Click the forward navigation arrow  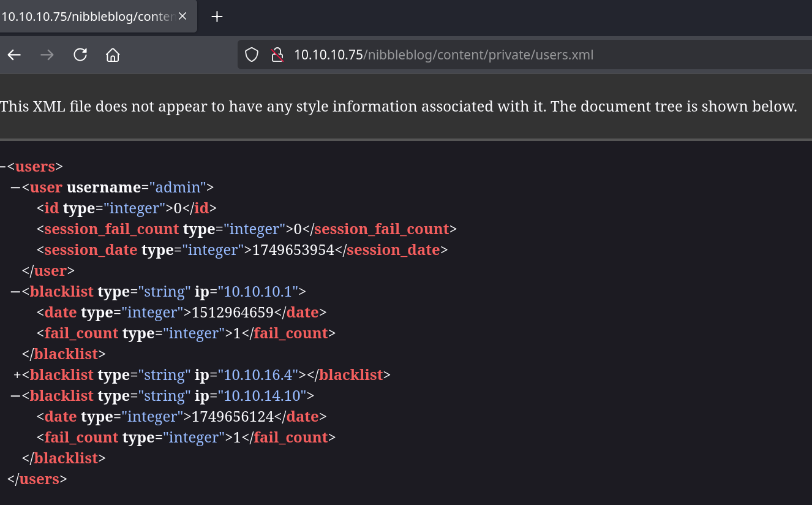[x=47, y=55]
